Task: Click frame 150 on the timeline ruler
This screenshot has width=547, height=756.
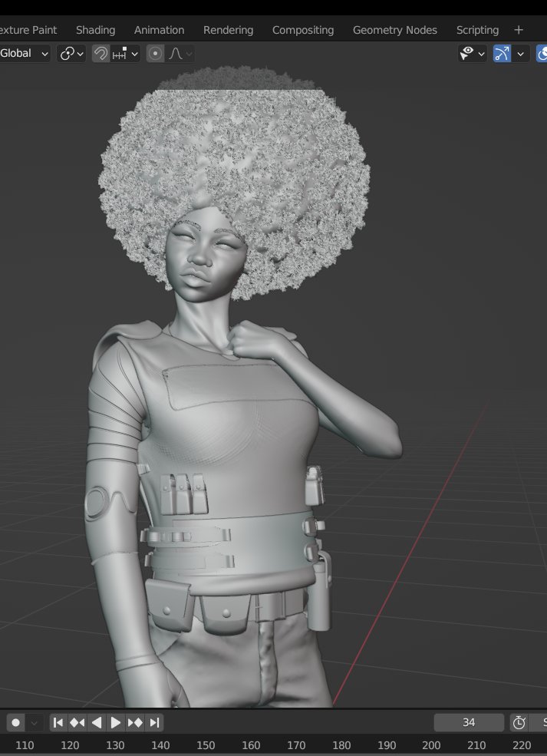Action: click(x=206, y=745)
